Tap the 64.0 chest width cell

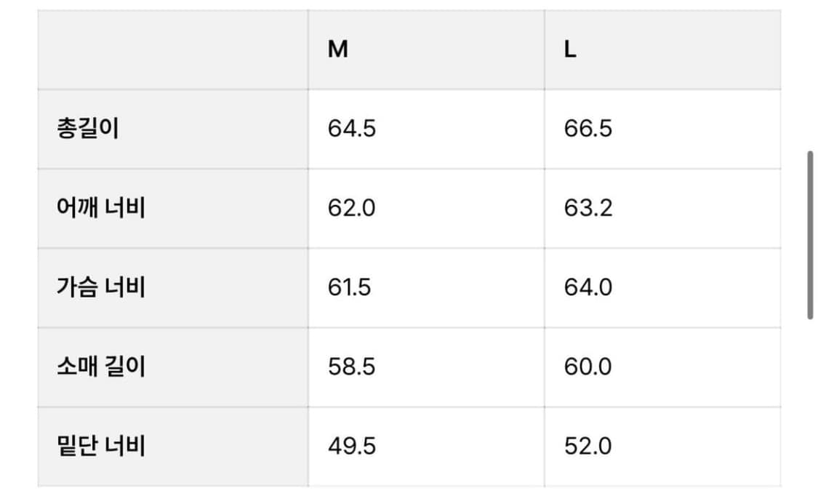pyautogui.click(x=588, y=287)
